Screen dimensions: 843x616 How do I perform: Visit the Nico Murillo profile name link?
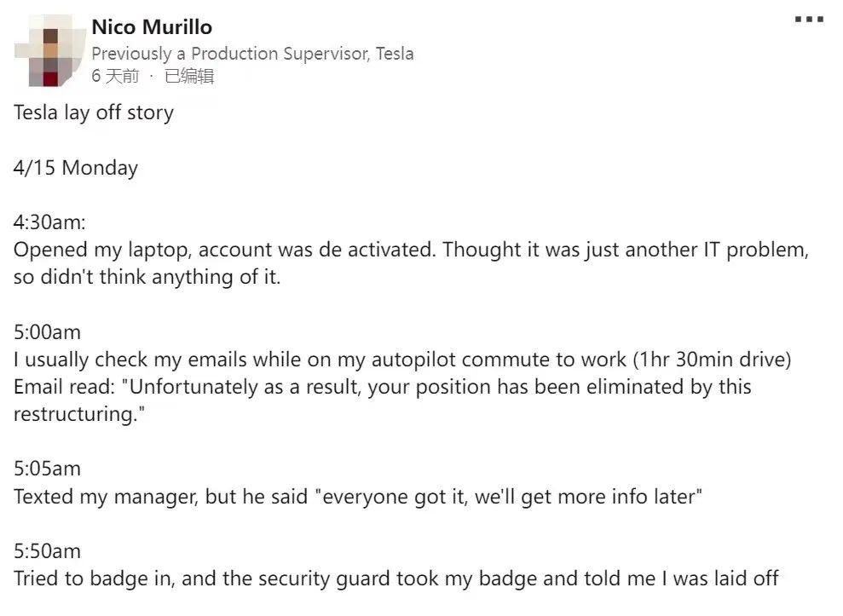pos(152,27)
